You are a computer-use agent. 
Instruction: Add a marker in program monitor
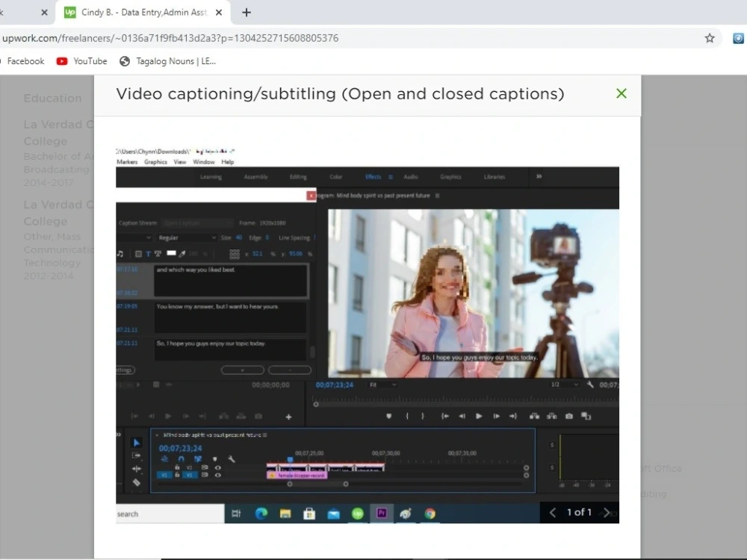click(x=388, y=416)
